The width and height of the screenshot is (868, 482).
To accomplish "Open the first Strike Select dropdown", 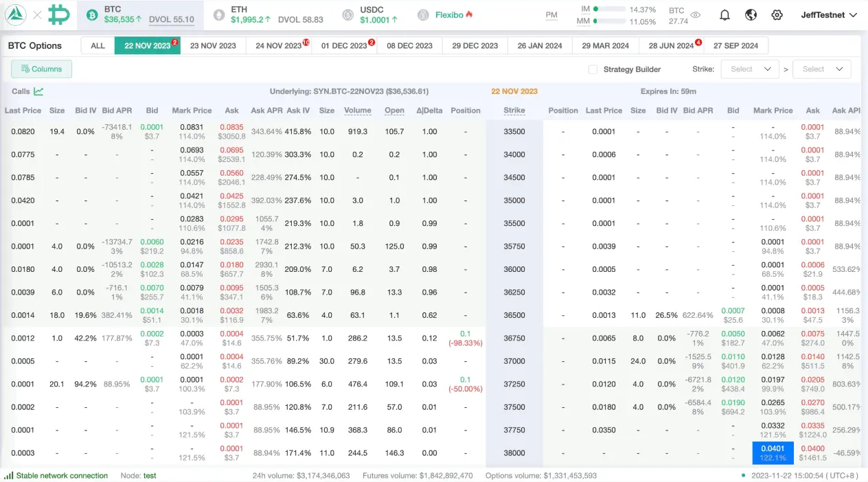I will 750,69.
